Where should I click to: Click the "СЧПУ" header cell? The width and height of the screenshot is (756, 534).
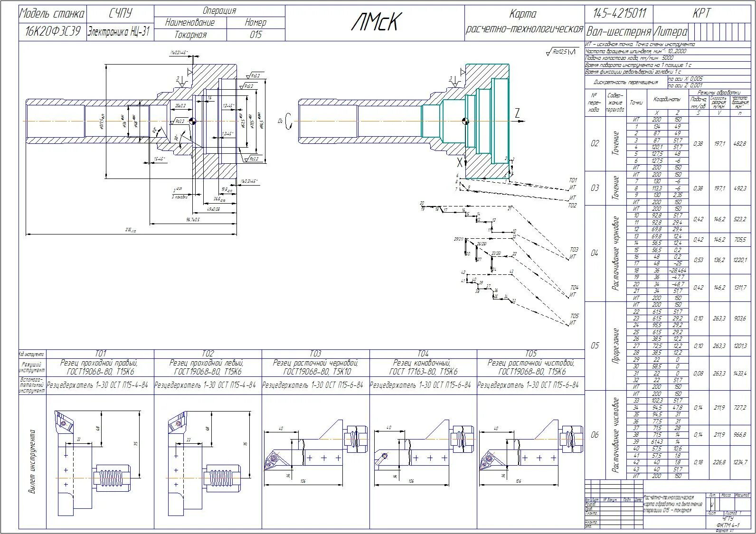[121, 14]
